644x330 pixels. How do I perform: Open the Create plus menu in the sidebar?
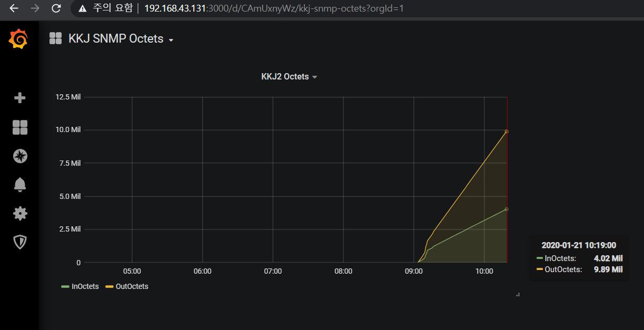19,98
